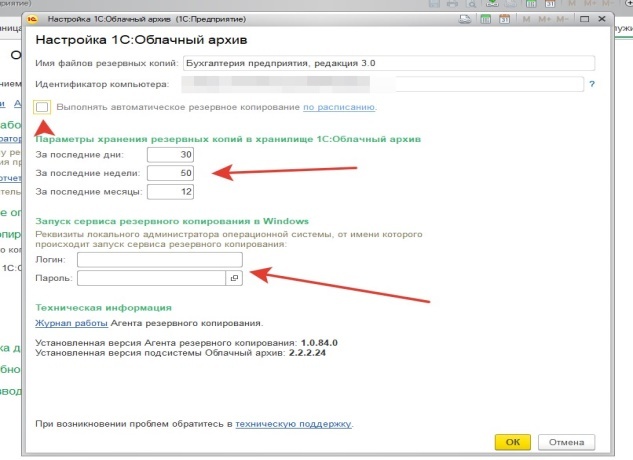This screenshot has width=633, height=460.
Task: Click the agent version number 1.0.84.0
Action: pos(319,343)
